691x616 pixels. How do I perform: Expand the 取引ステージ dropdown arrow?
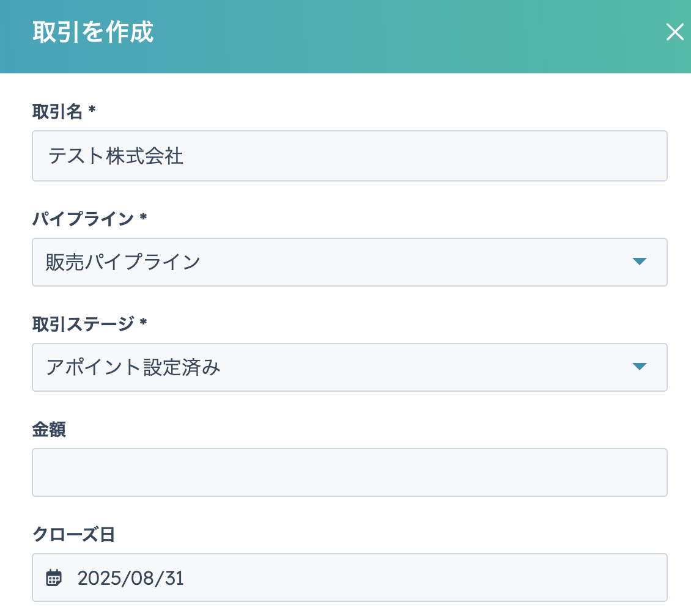click(x=639, y=367)
